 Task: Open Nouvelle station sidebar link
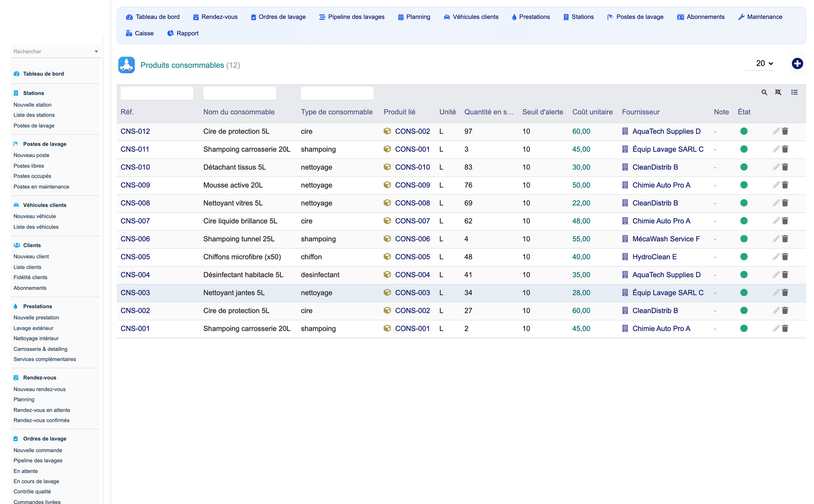pyautogui.click(x=32, y=105)
